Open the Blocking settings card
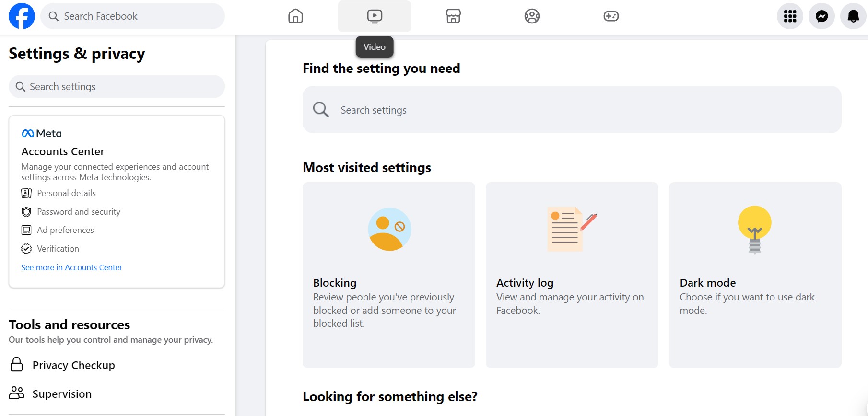868x416 pixels. click(389, 275)
